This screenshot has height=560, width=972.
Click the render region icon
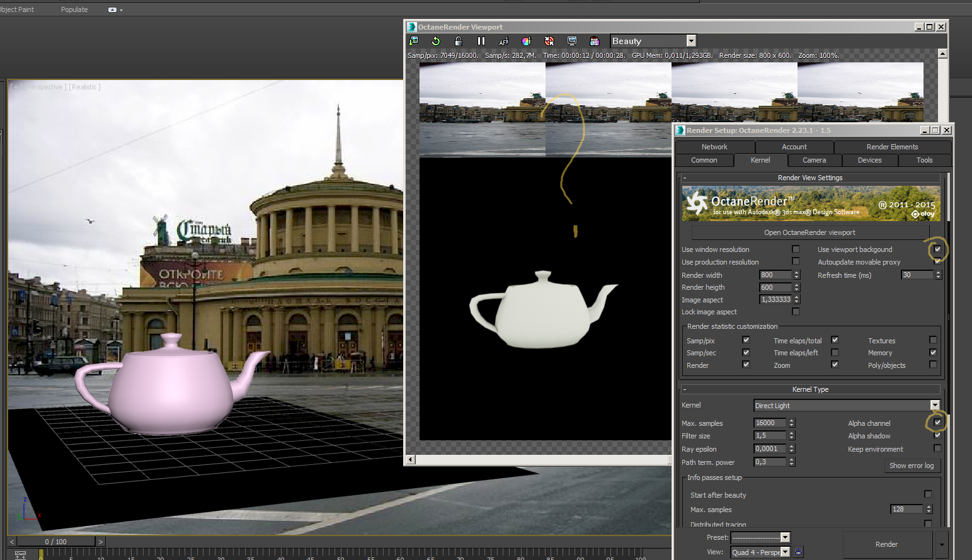(595, 41)
